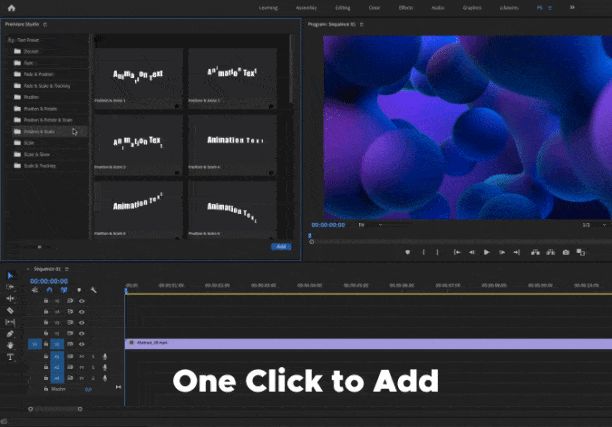Open the timeline wrench settings icon
This screenshot has height=427, width=612.
click(93, 290)
